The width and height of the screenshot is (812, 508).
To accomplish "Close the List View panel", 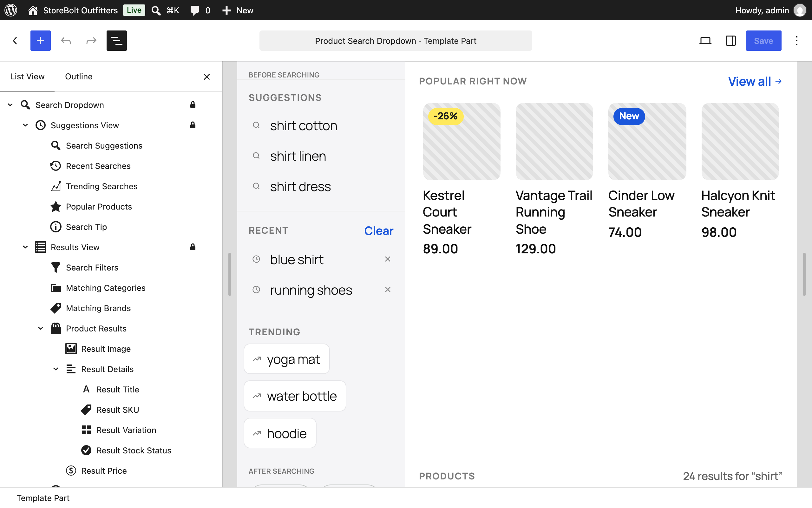I will pos(207,77).
